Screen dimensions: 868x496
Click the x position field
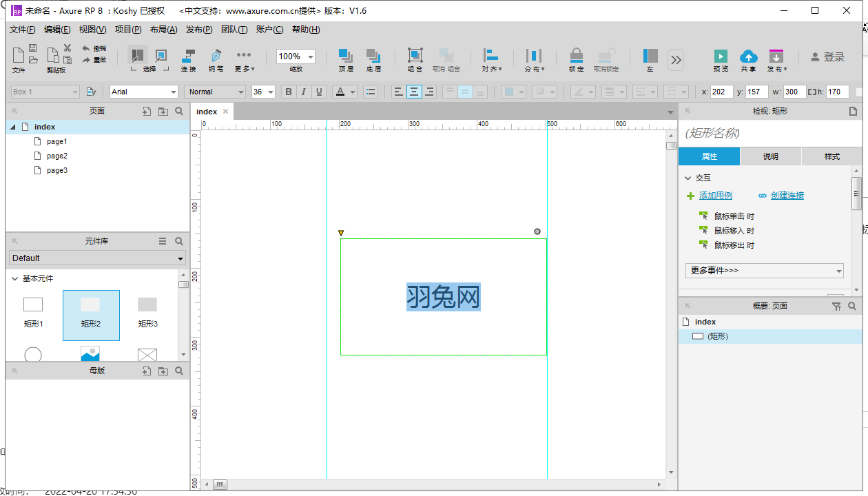(x=722, y=92)
